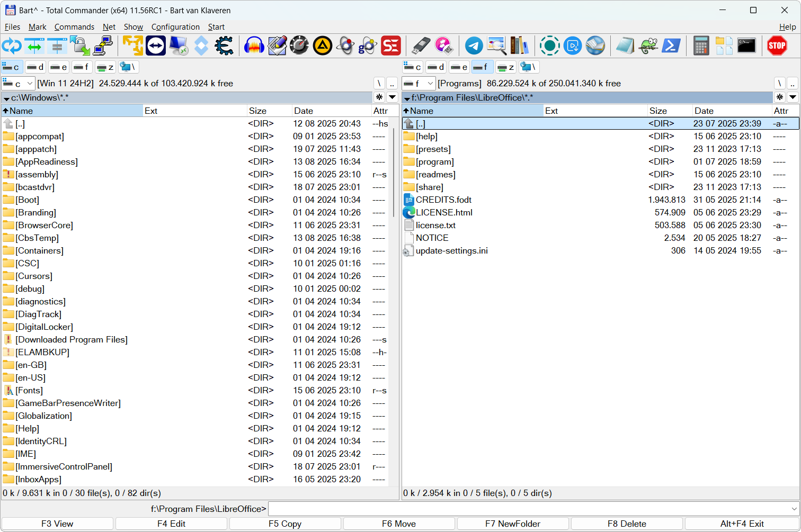Click the grey equal-panels toolbar icon

click(x=57, y=46)
